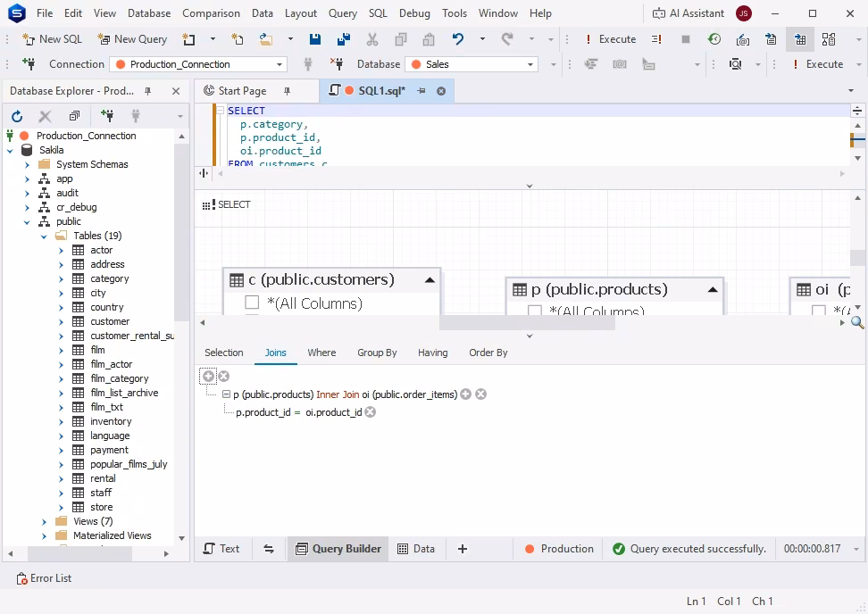Open the Query menu
The image size is (868, 614).
pyautogui.click(x=343, y=13)
